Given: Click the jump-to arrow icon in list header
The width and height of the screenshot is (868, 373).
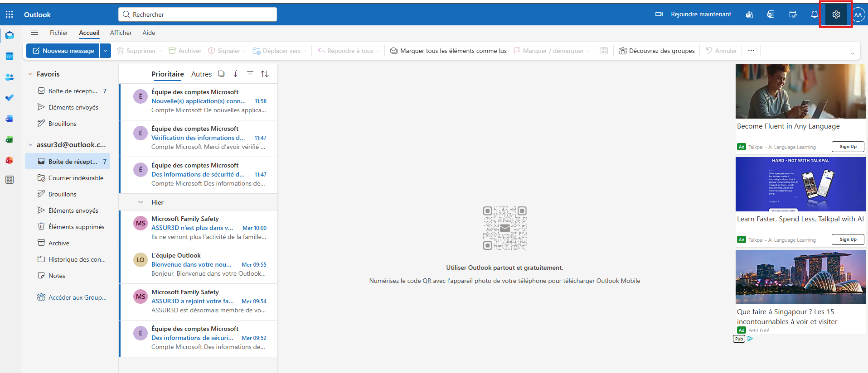Looking at the screenshot, I should [x=236, y=74].
